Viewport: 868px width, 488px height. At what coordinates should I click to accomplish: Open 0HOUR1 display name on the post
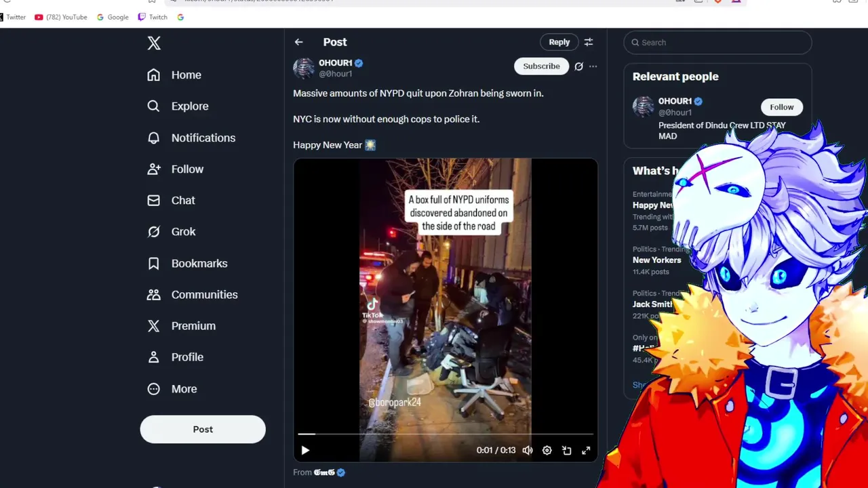tap(336, 63)
